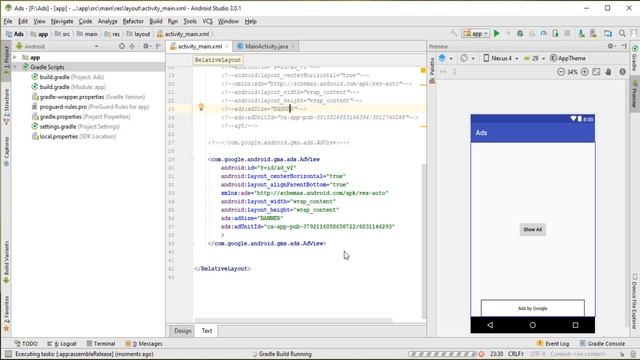
Task: Open the Navigate menu
Action: (x=62, y=21)
